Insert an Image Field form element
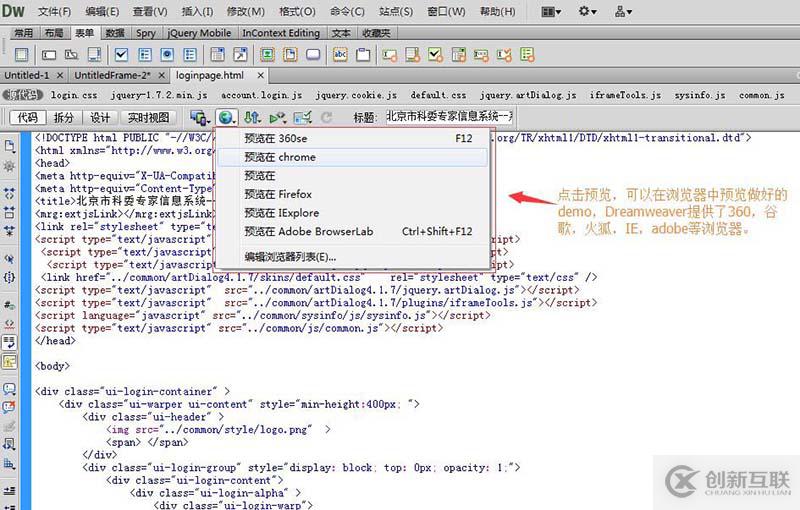Viewport: 800px width, 510px height. coord(267,55)
